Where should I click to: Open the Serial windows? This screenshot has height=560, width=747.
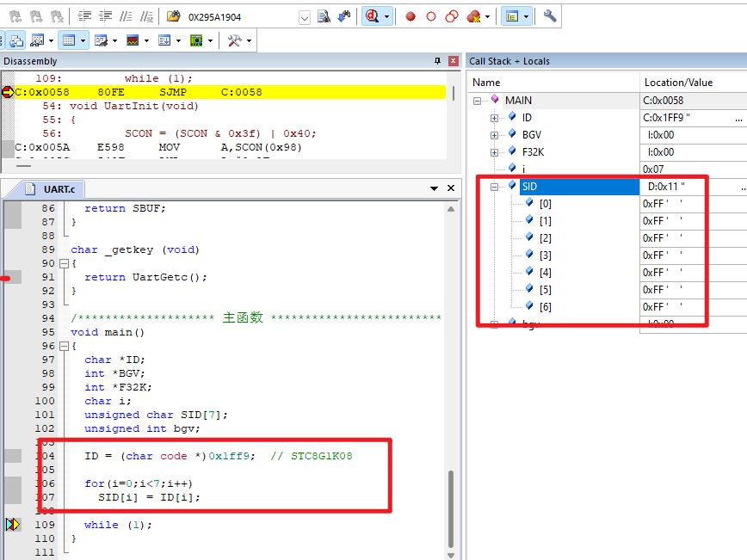pos(101,40)
